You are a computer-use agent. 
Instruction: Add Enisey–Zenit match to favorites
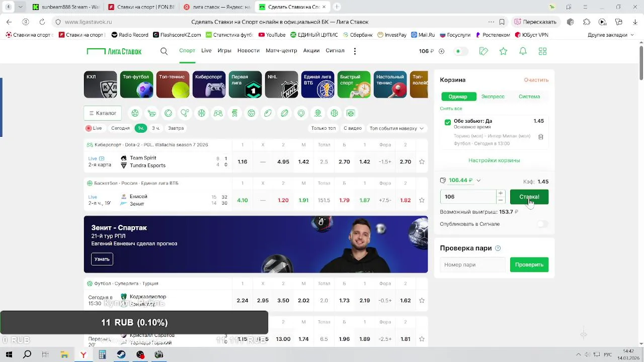[422, 200]
